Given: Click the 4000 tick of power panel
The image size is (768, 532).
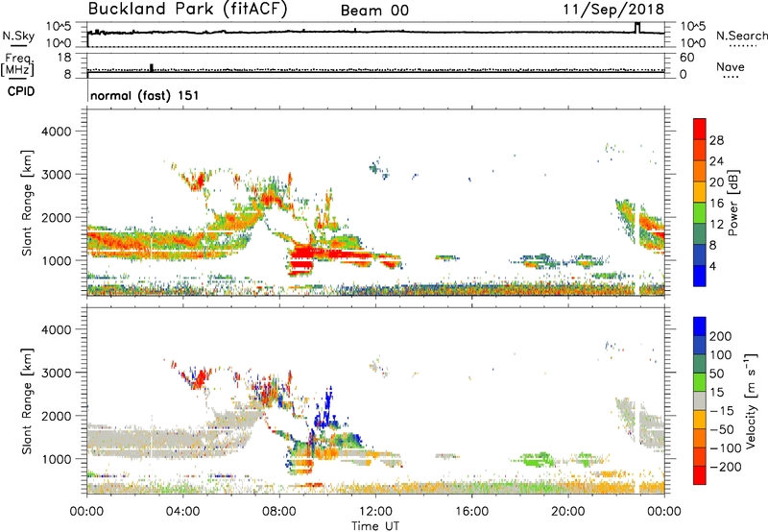Looking at the screenshot, I should 56,132.
